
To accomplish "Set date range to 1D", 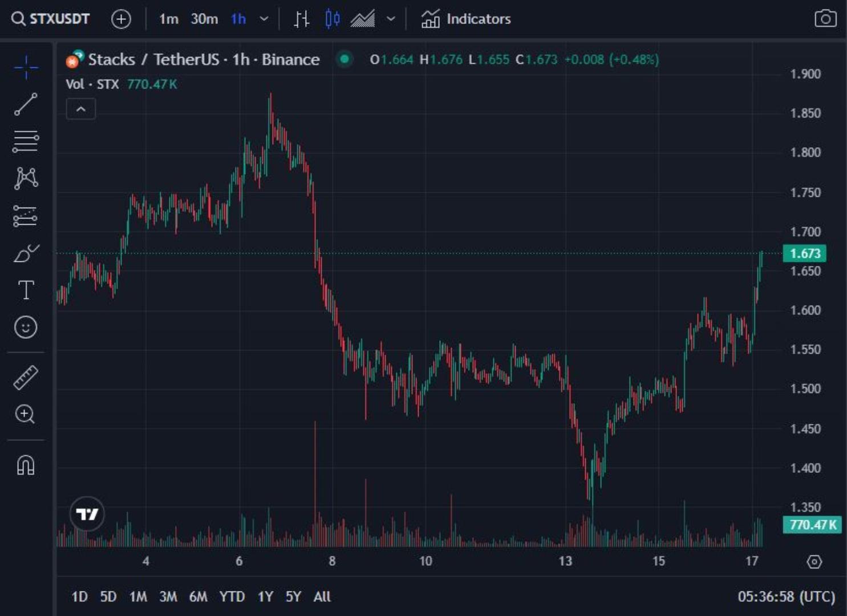I will [x=80, y=597].
